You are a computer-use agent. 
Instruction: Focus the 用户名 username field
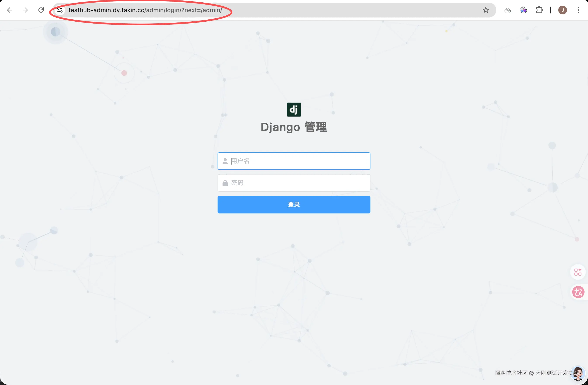point(294,161)
